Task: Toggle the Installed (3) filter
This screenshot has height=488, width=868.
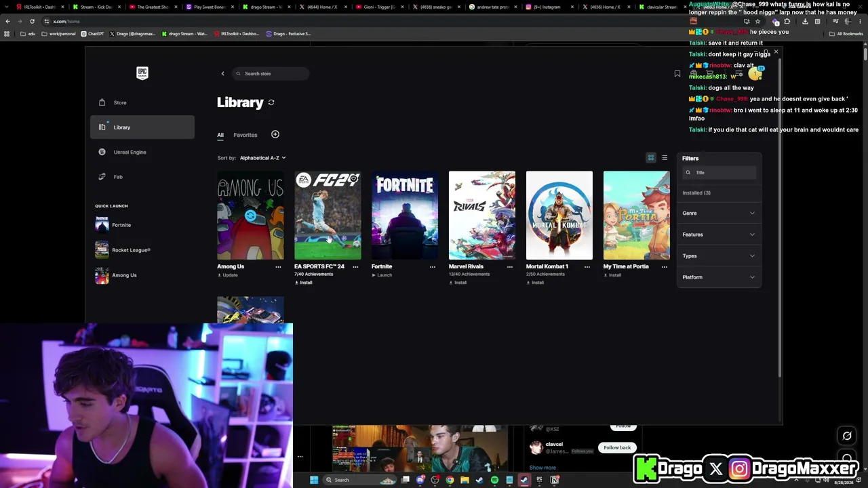Action: pyautogui.click(x=696, y=193)
